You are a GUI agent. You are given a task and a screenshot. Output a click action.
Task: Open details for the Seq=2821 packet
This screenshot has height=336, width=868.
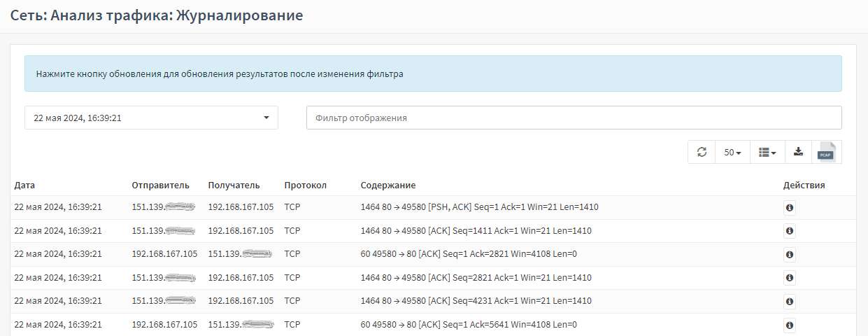point(789,278)
